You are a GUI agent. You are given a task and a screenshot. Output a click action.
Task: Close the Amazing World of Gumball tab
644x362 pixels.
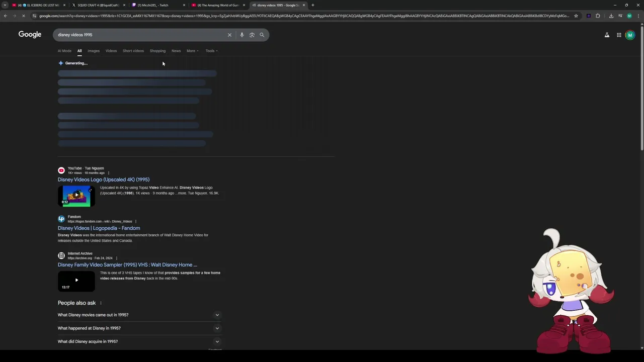point(244,5)
